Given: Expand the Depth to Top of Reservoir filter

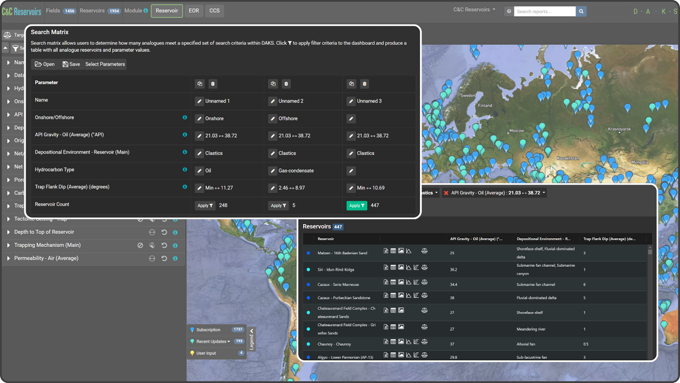Looking at the screenshot, I should click(x=8, y=232).
